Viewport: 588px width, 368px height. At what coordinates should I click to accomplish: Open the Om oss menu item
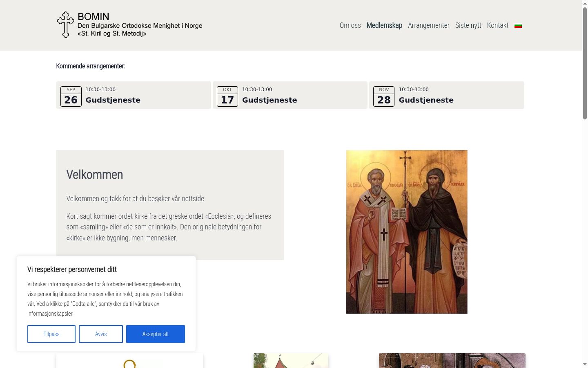(350, 25)
